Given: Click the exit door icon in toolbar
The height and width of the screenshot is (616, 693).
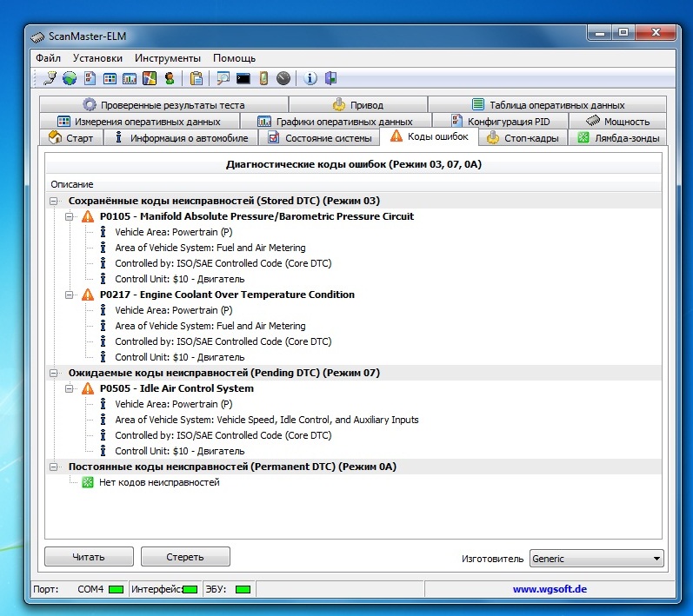Looking at the screenshot, I should pos(330,78).
